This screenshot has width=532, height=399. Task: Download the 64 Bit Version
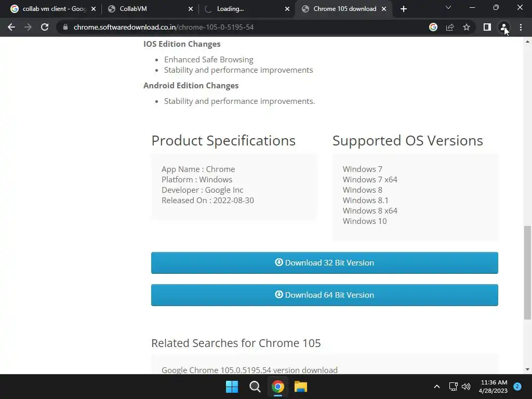click(x=324, y=295)
